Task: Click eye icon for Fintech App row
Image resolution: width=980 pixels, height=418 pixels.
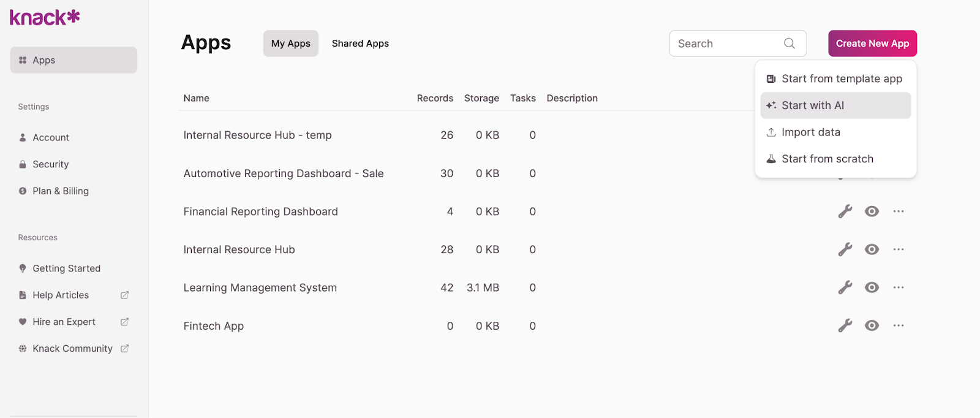Action: tap(872, 325)
